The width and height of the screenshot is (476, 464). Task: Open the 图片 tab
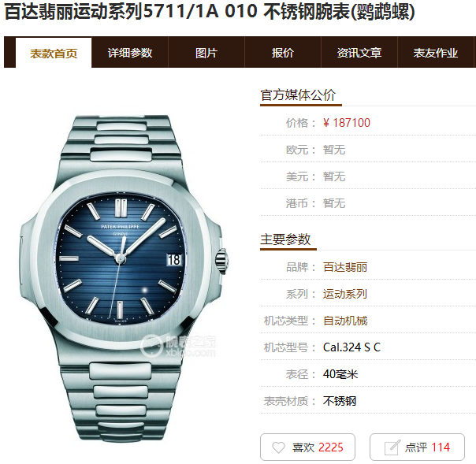point(206,53)
